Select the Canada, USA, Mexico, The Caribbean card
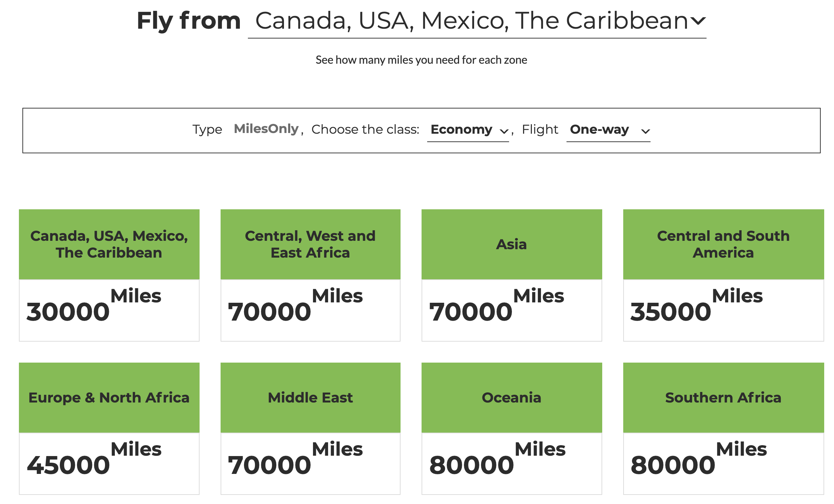 click(x=109, y=244)
